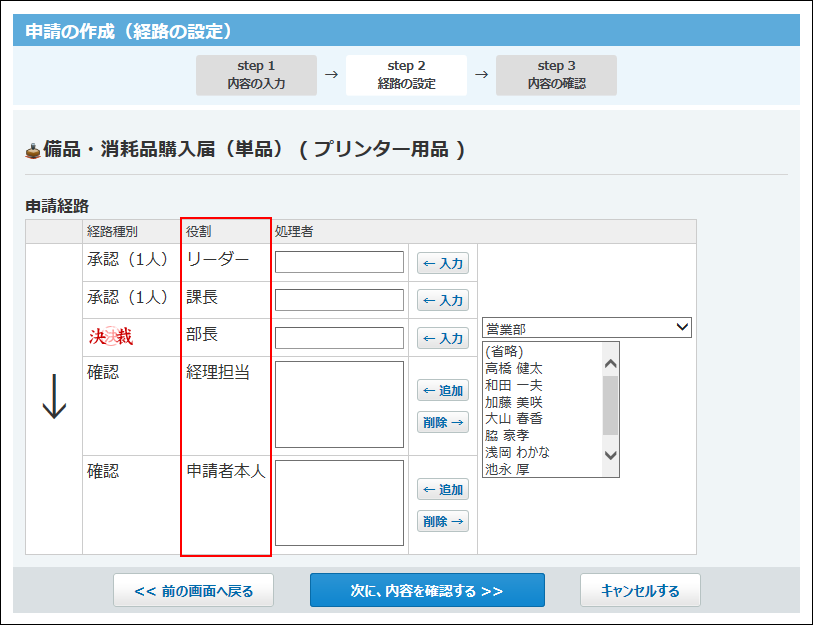Click the 経理担当 processor list box
Screen dimensions: 813x625
coord(339,405)
